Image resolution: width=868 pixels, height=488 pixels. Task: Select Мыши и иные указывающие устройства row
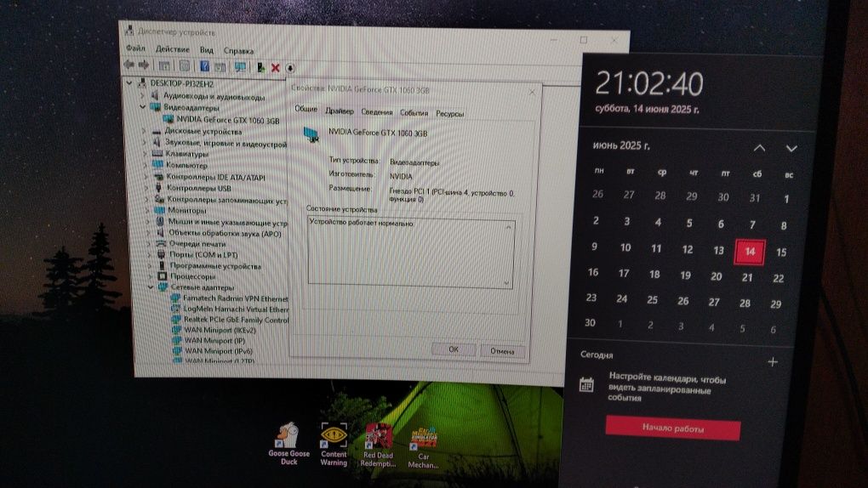[x=228, y=222]
